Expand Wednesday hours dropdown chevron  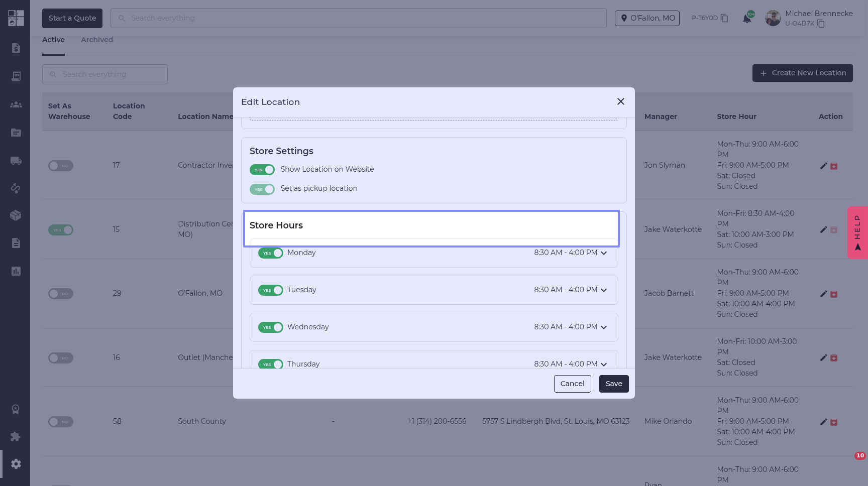click(x=604, y=327)
